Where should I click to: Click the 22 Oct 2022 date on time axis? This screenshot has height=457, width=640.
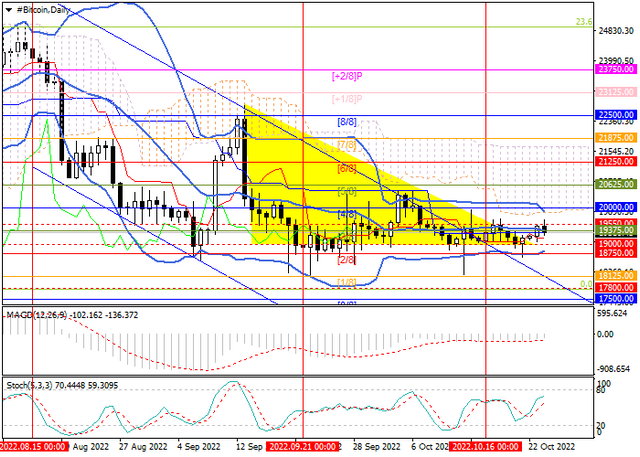point(552,446)
